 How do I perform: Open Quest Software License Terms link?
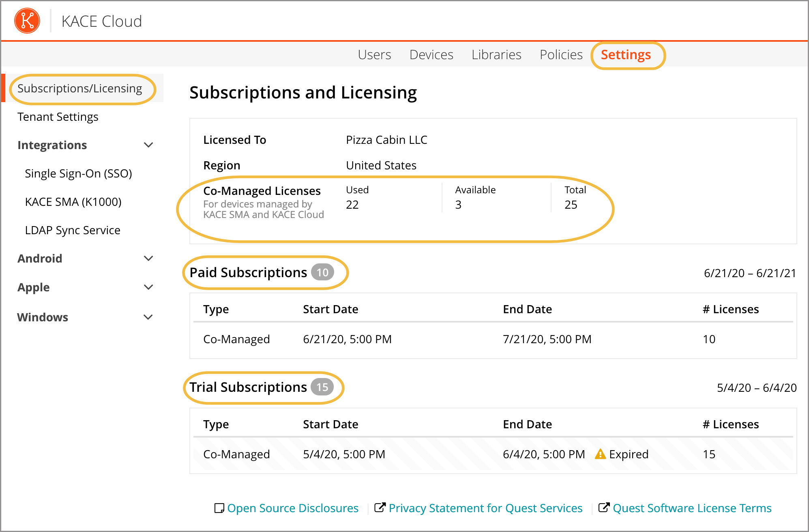tap(692, 508)
